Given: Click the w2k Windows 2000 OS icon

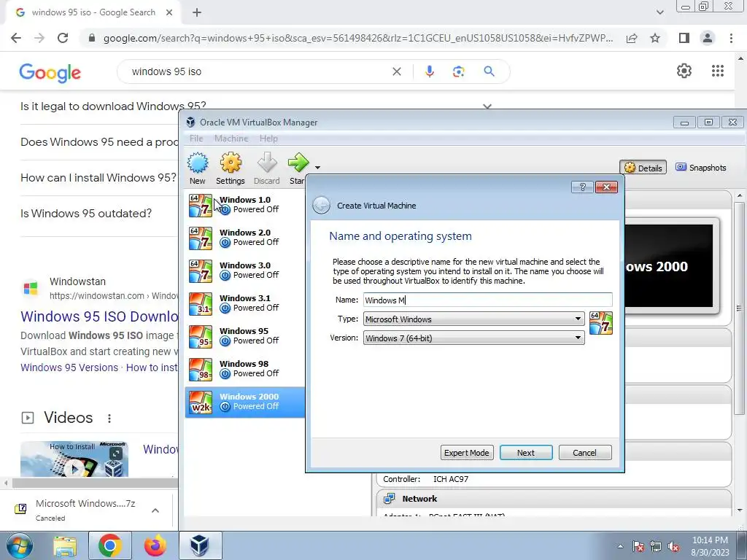Looking at the screenshot, I should [201, 402].
